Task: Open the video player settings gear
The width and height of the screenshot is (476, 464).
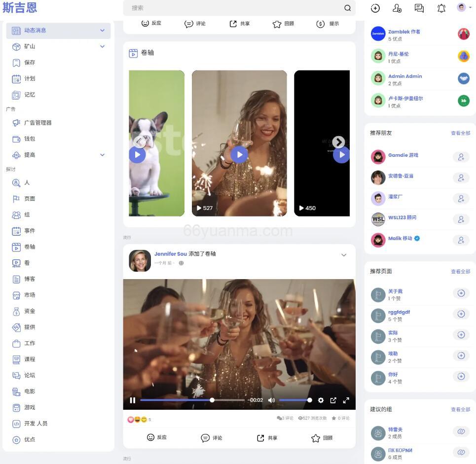Action: [321, 400]
